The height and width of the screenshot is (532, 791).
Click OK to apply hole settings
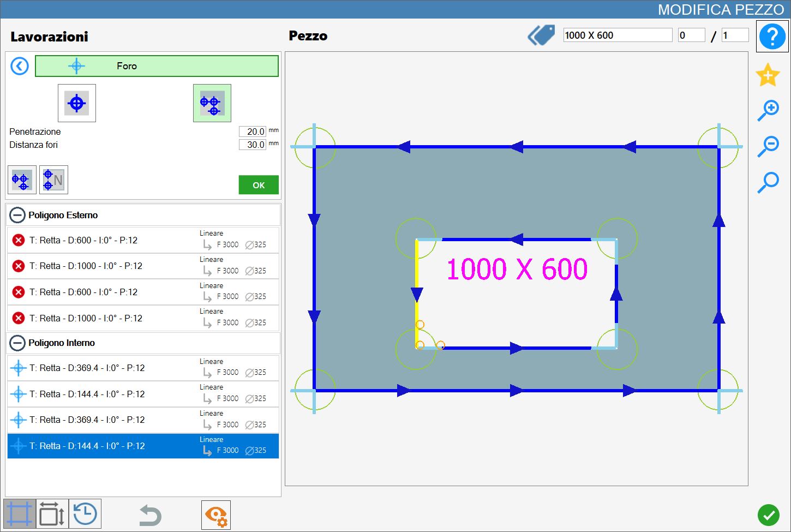pos(259,185)
